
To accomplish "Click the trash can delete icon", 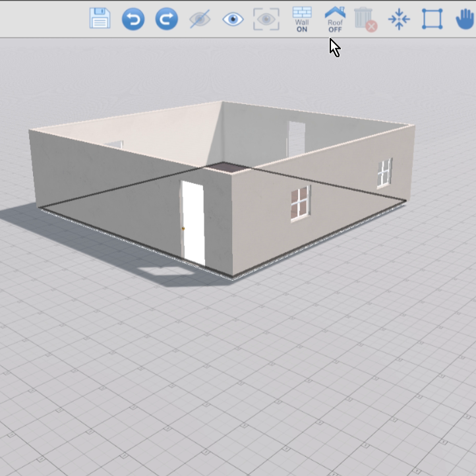I will click(365, 19).
